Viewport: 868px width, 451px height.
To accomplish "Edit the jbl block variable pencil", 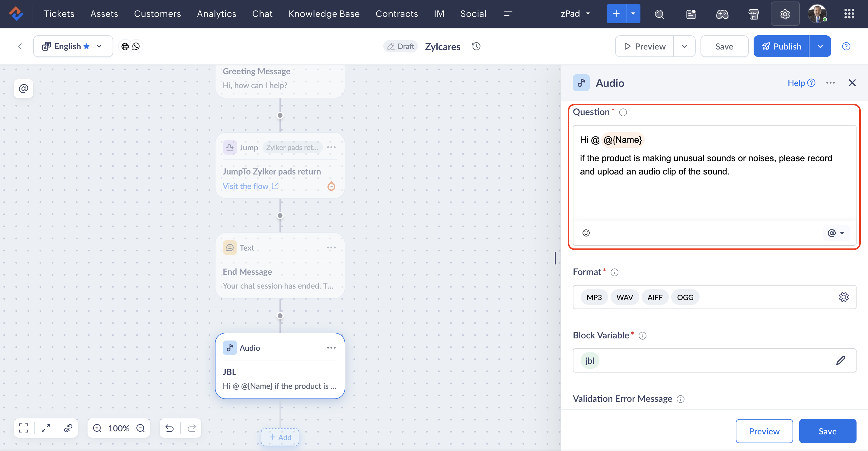I will [x=841, y=360].
